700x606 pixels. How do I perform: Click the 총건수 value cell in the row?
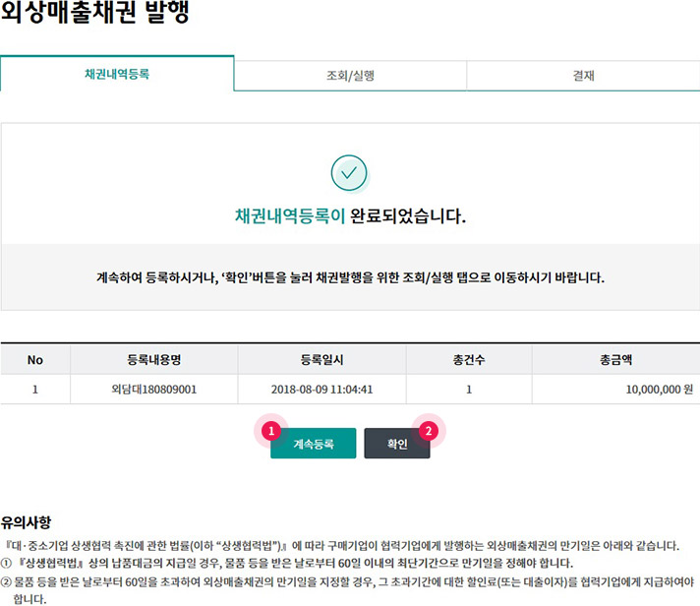469,389
